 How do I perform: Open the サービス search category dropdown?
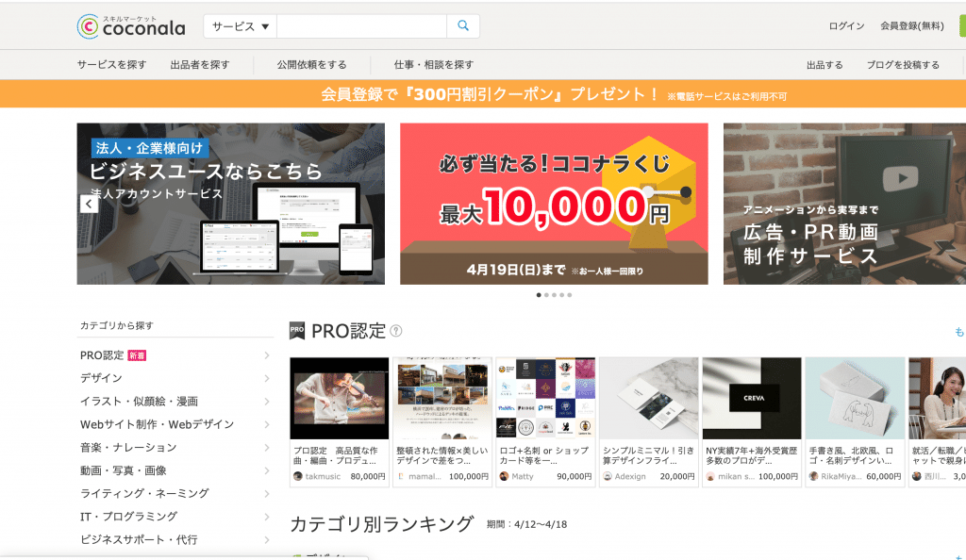point(239,25)
